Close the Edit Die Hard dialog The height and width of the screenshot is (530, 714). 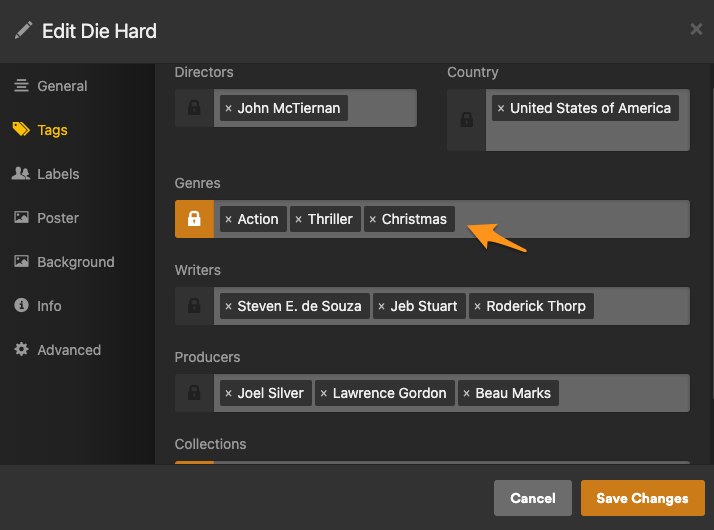click(x=696, y=30)
